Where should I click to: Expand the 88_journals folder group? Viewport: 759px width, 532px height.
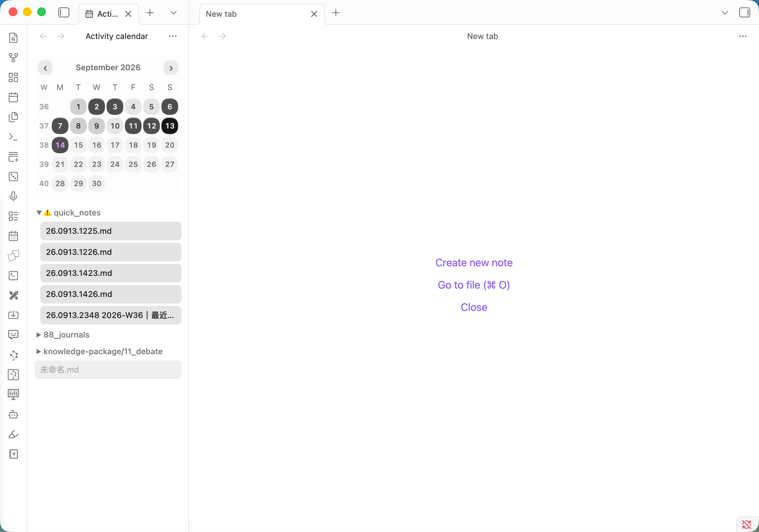(39, 335)
